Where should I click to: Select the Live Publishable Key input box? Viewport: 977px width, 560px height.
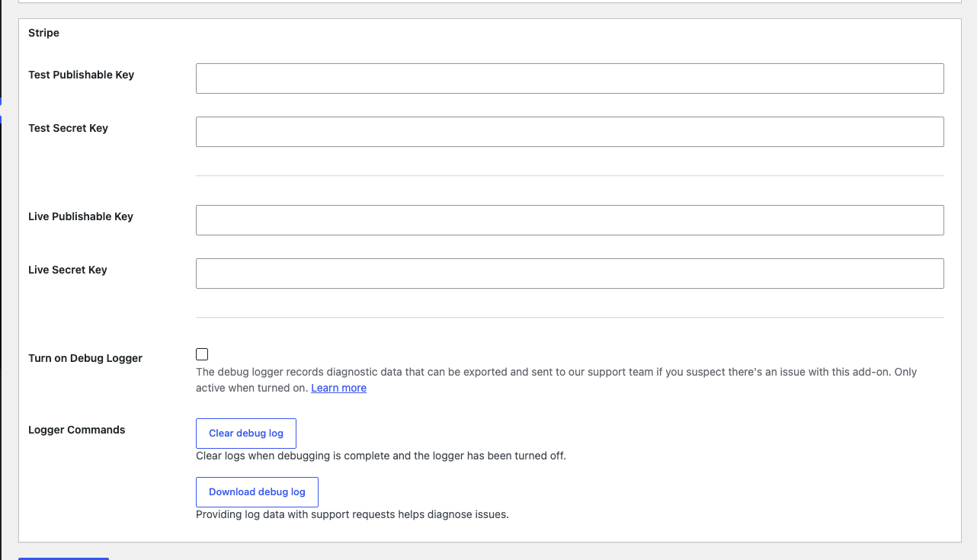click(x=569, y=220)
